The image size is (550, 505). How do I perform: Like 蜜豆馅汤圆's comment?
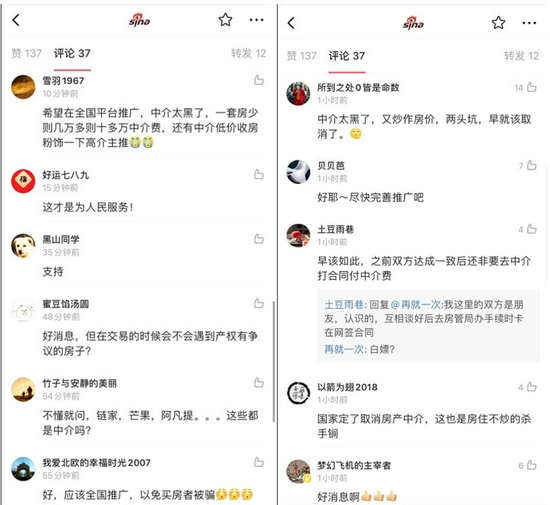coord(259,303)
